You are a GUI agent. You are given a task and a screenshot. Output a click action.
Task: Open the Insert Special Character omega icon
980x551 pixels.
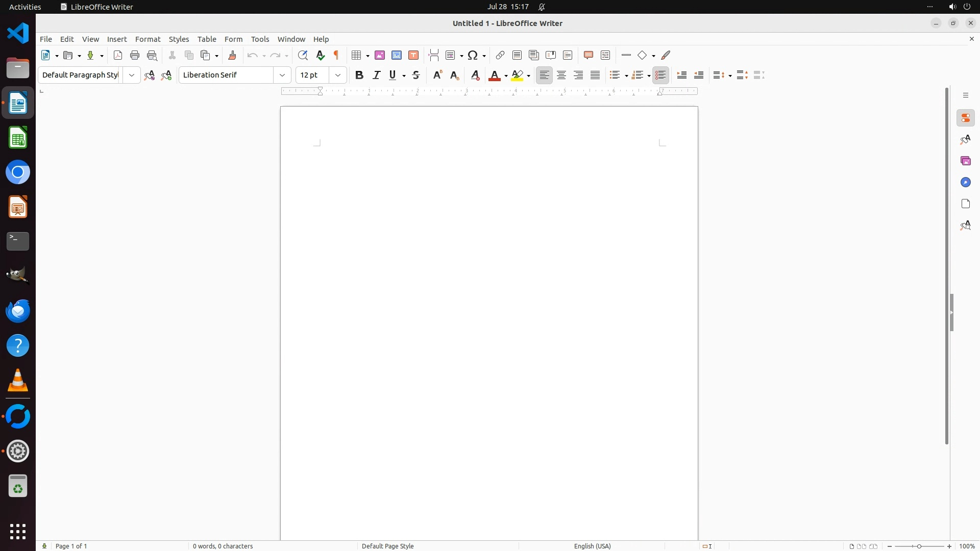[x=473, y=55]
